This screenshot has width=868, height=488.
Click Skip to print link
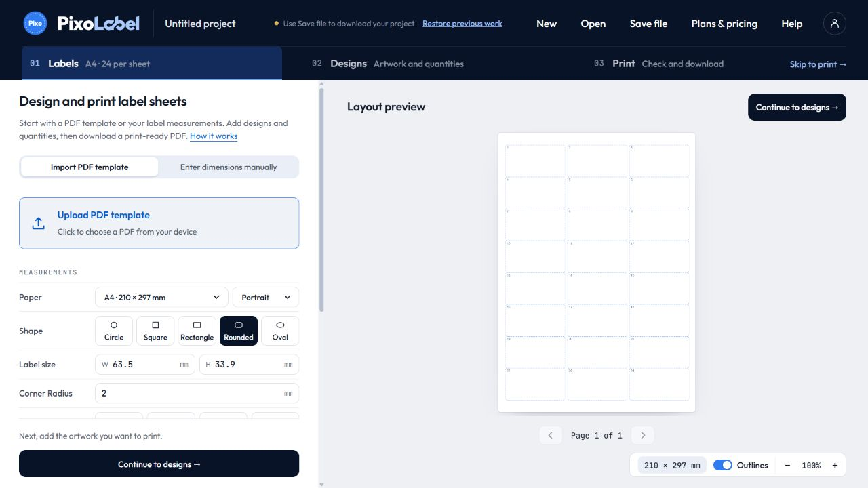click(x=818, y=64)
